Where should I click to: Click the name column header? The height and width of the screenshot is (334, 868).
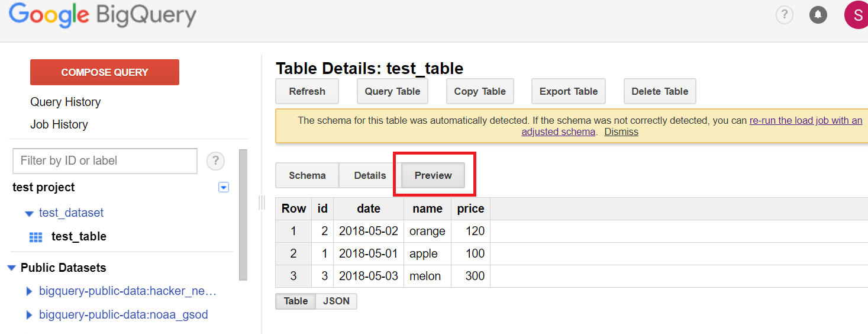[428, 208]
